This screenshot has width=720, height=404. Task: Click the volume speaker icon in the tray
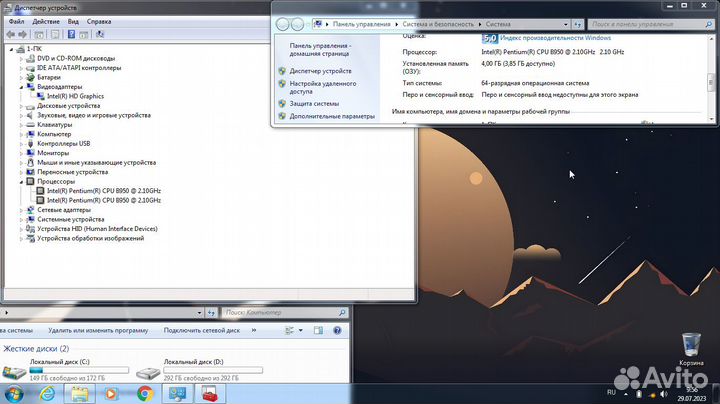664,394
